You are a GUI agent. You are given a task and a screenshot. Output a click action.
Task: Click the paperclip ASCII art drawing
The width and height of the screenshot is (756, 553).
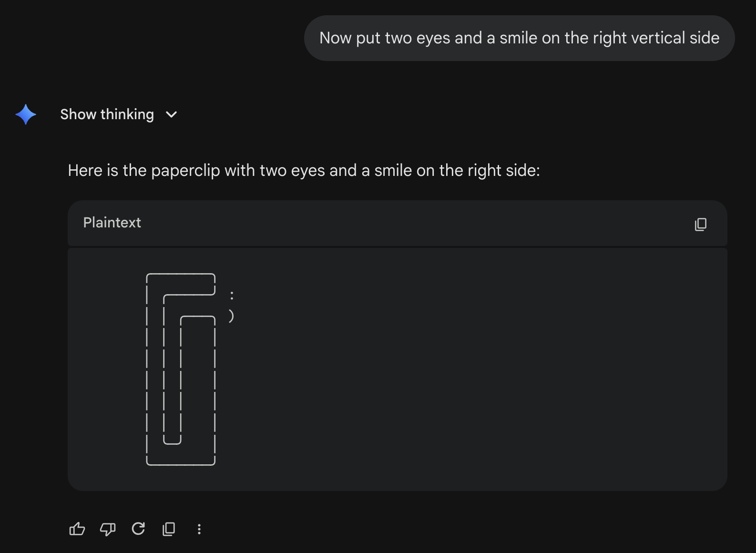[x=181, y=369]
